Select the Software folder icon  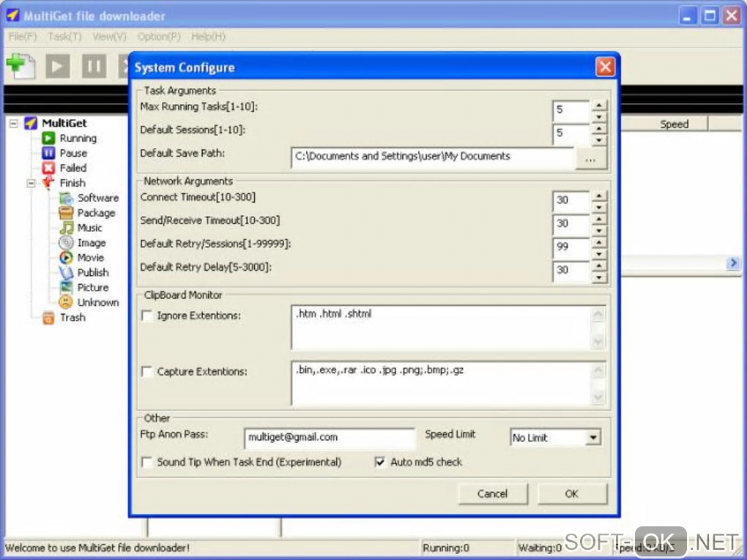66,198
